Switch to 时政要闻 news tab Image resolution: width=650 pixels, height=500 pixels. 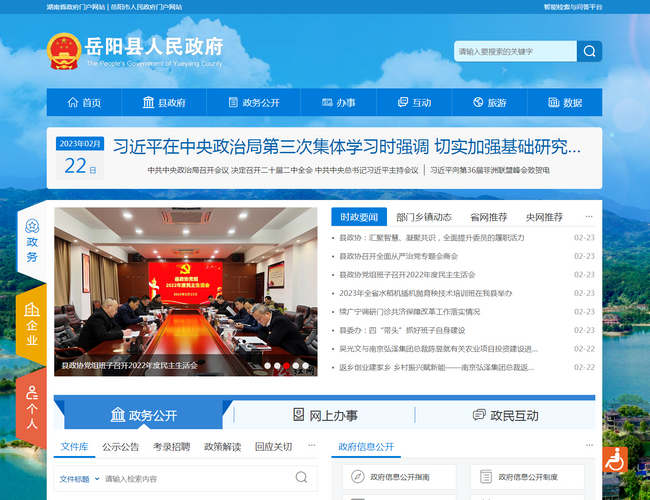[359, 217]
